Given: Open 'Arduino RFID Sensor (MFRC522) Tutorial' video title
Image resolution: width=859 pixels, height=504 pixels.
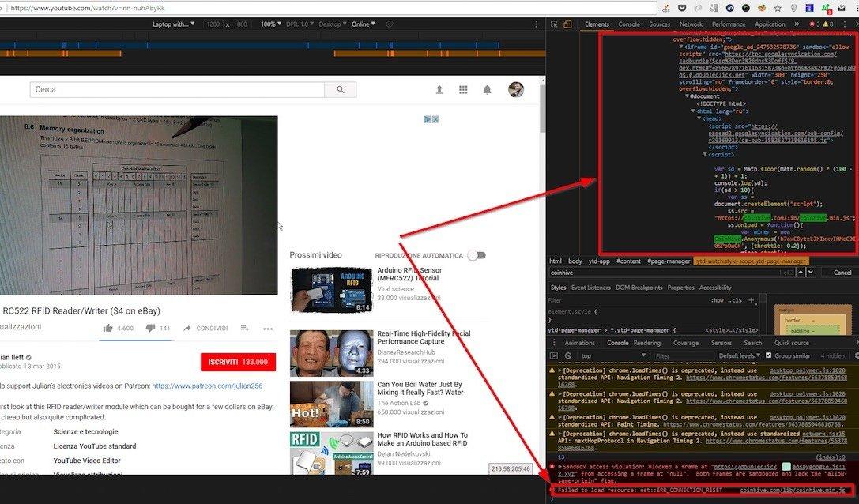Looking at the screenshot, I should coord(410,274).
